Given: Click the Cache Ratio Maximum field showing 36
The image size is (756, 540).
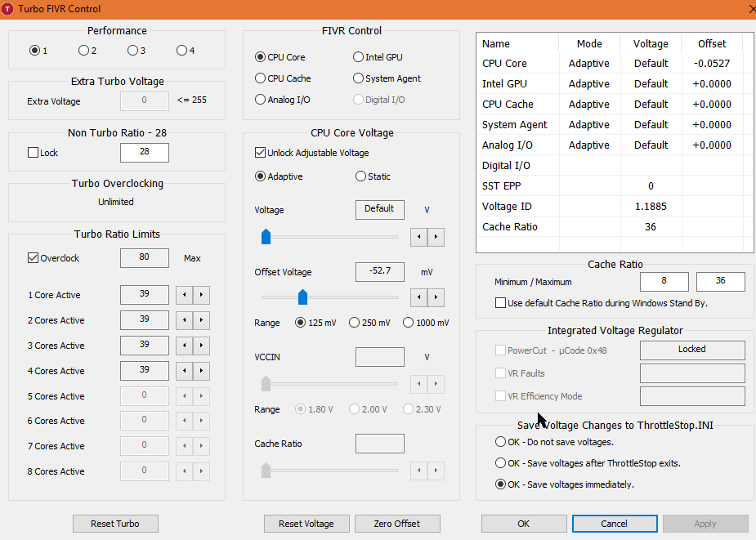Looking at the screenshot, I should [721, 282].
